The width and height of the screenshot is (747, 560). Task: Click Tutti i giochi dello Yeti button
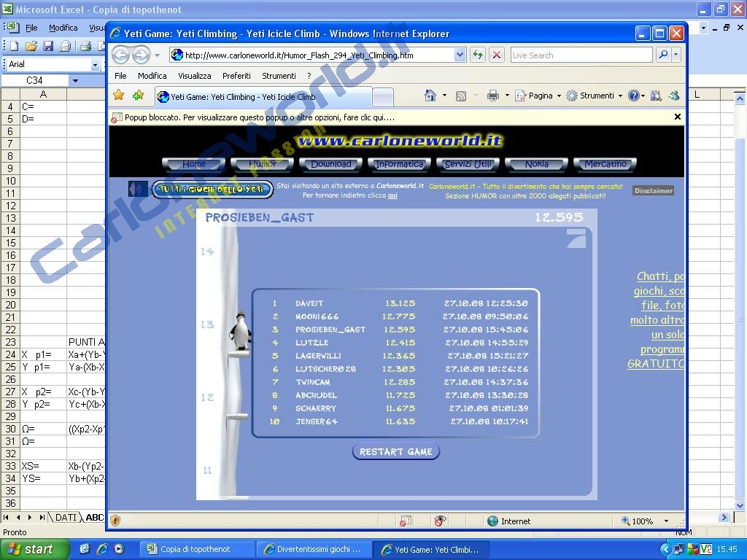[x=212, y=189]
